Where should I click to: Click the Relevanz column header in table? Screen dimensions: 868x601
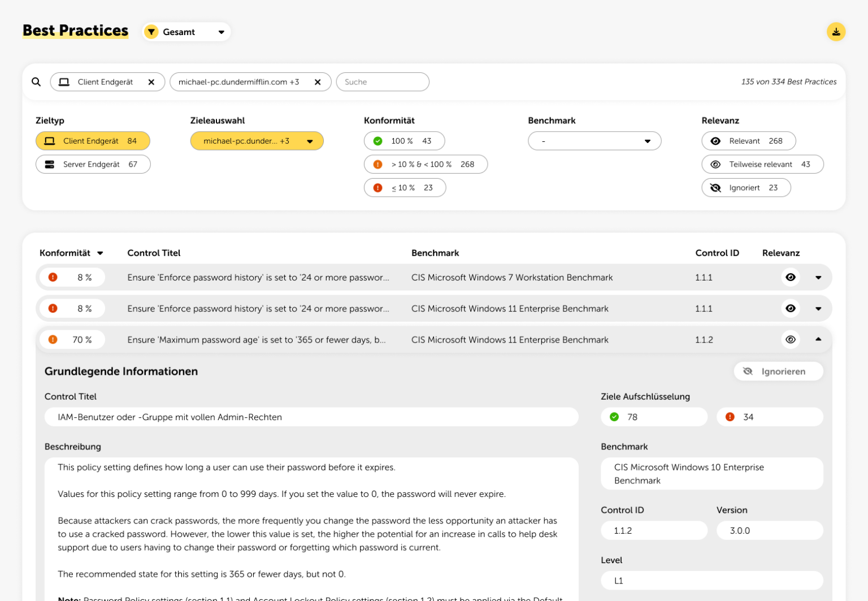coord(781,253)
